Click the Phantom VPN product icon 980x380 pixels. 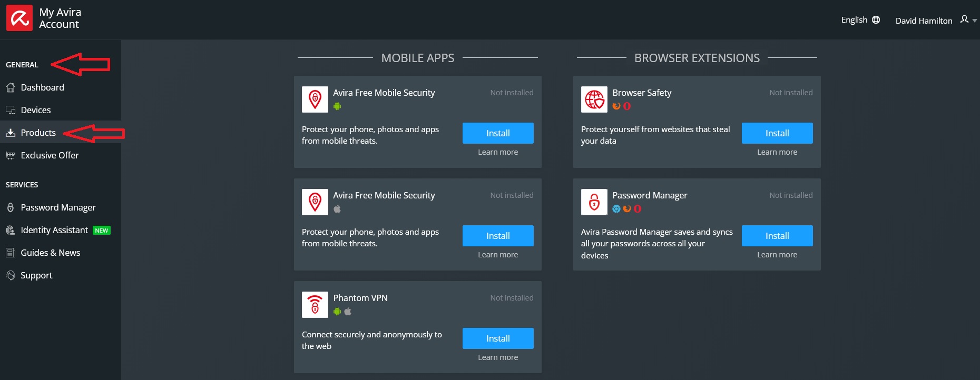click(x=315, y=305)
